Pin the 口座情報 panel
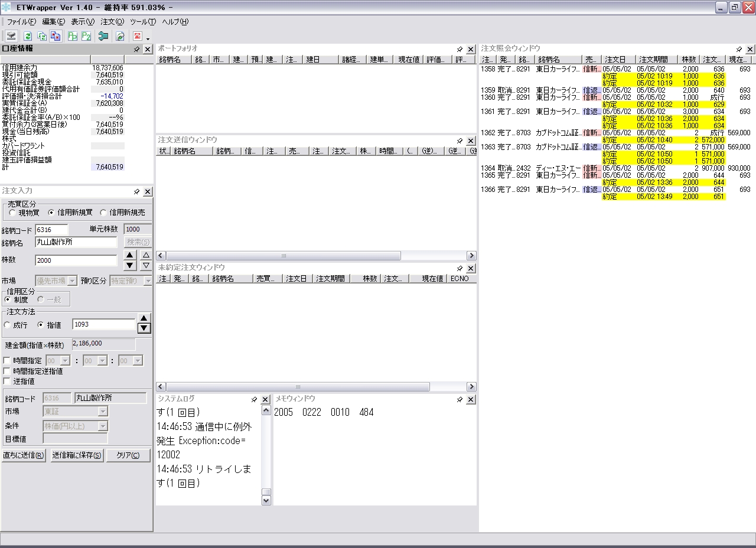The image size is (756, 548). [x=137, y=49]
